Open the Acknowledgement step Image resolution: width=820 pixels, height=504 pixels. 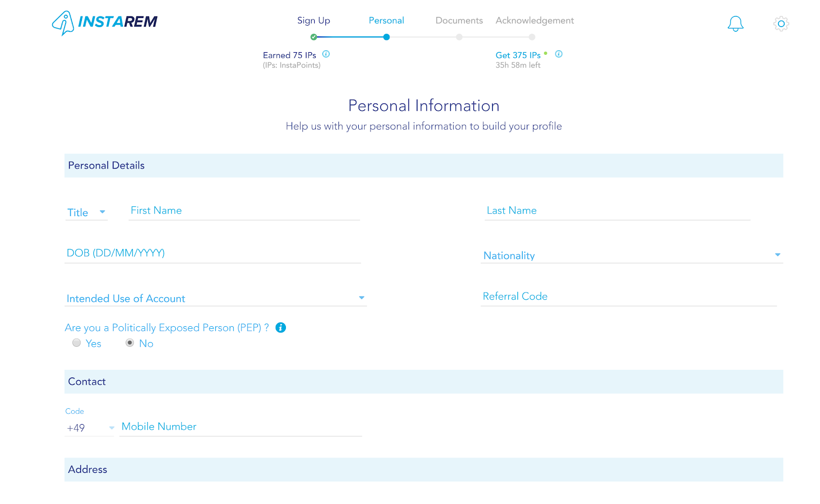[x=535, y=20]
